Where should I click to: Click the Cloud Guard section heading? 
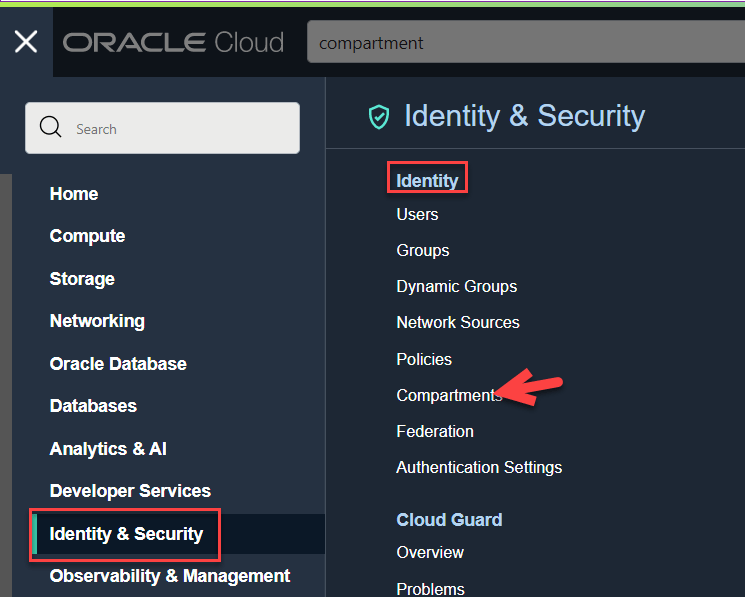tap(449, 520)
